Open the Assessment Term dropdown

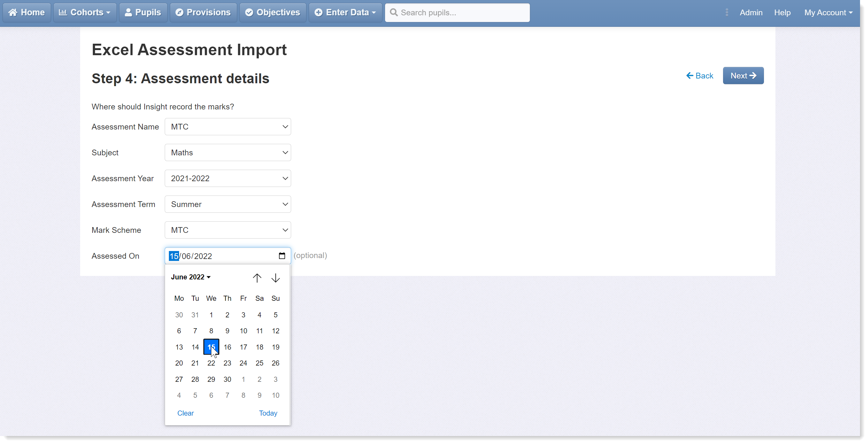coord(228,204)
